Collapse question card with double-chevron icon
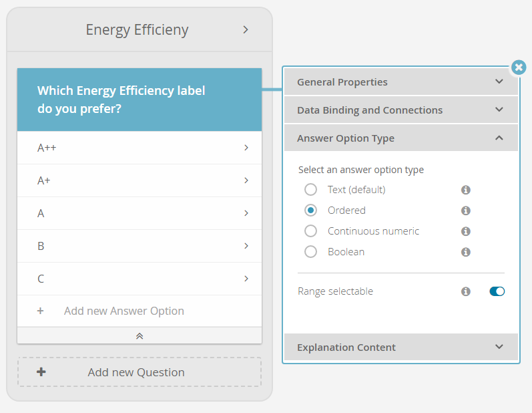 pyautogui.click(x=140, y=336)
